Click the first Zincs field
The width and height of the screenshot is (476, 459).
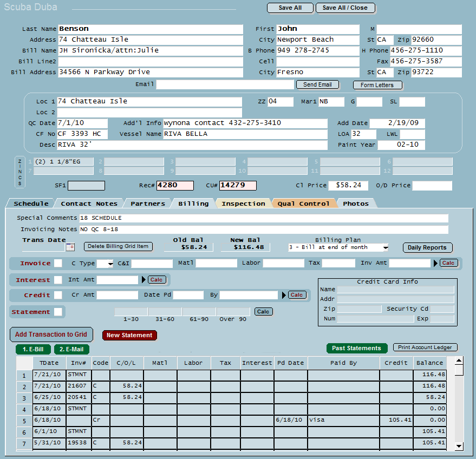pyautogui.click(x=63, y=162)
